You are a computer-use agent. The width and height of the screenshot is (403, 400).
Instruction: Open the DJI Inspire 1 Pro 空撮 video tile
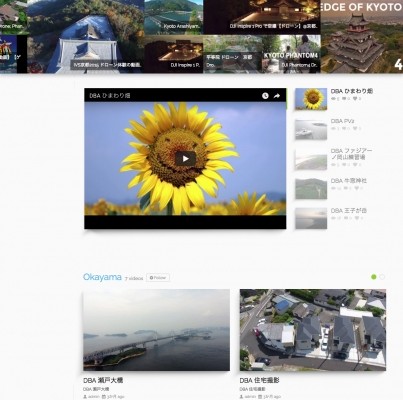pos(262,17)
